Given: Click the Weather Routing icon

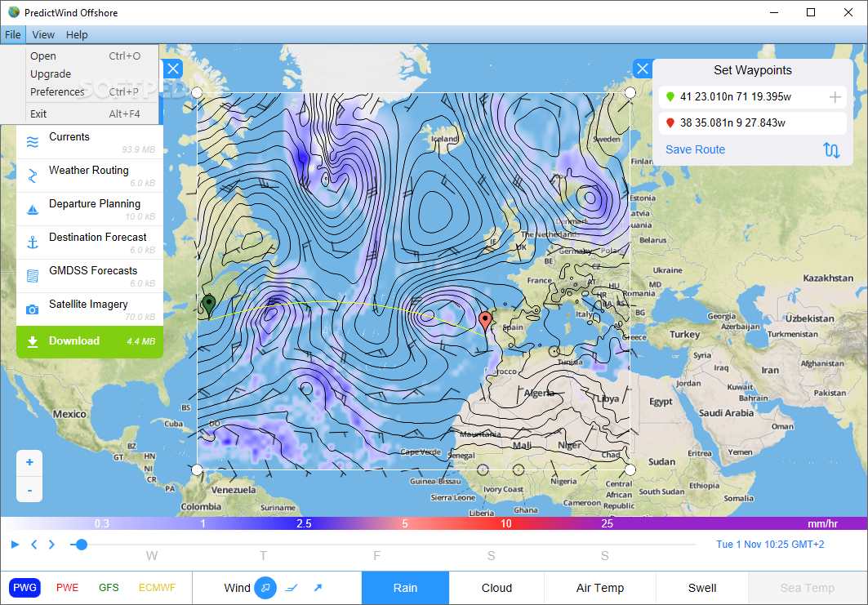Looking at the screenshot, I should click(x=33, y=176).
